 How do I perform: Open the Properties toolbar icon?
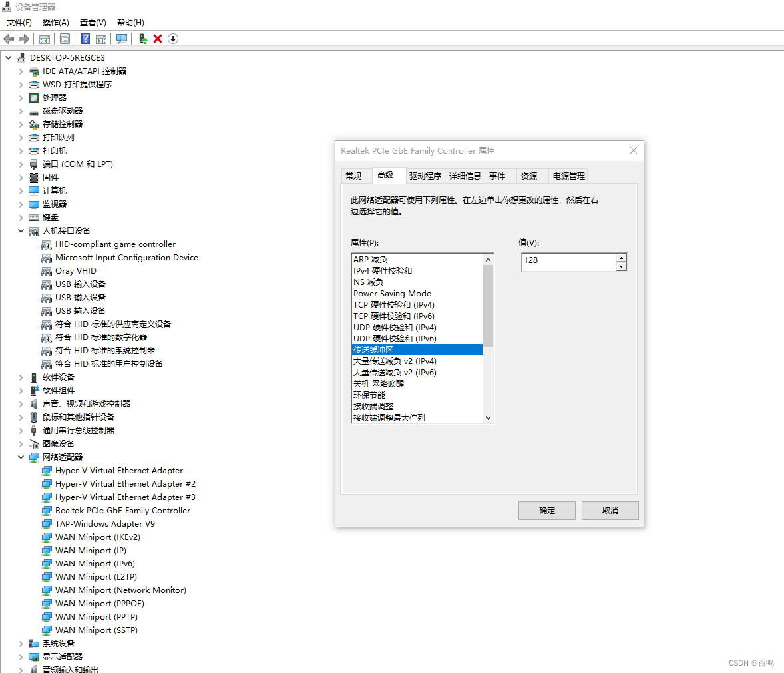pyautogui.click(x=65, y=39)
